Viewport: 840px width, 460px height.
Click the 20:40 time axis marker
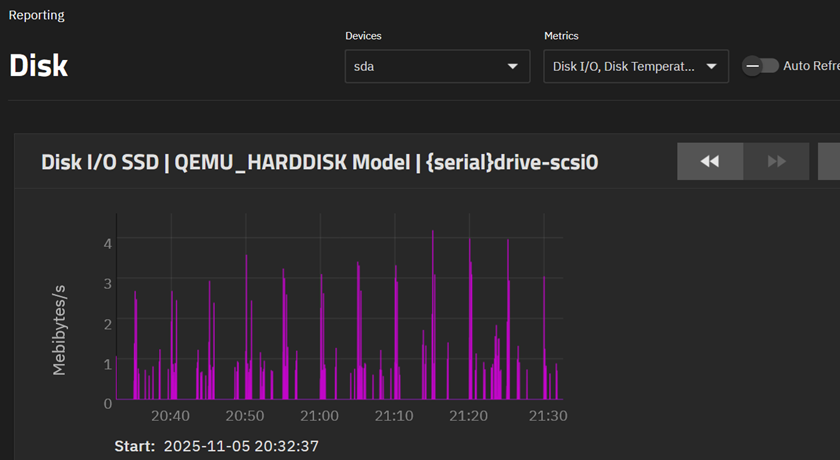point(170,415)
